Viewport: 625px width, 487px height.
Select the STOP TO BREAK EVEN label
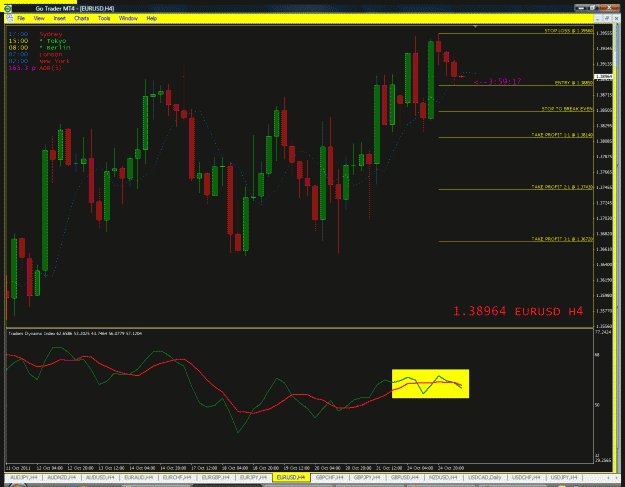[567, 109]
